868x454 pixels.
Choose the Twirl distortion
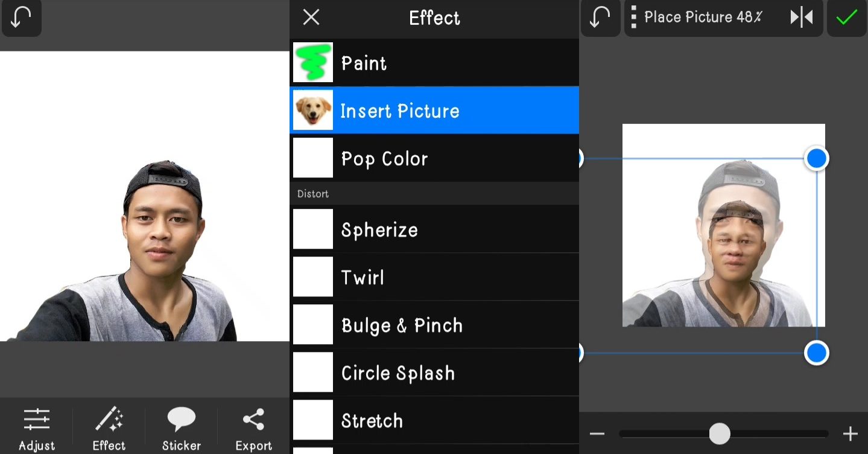[x=434, y=277]
